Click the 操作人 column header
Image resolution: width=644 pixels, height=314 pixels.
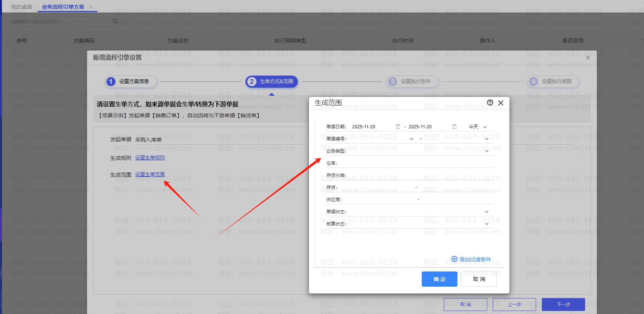(x=487, y=41)
